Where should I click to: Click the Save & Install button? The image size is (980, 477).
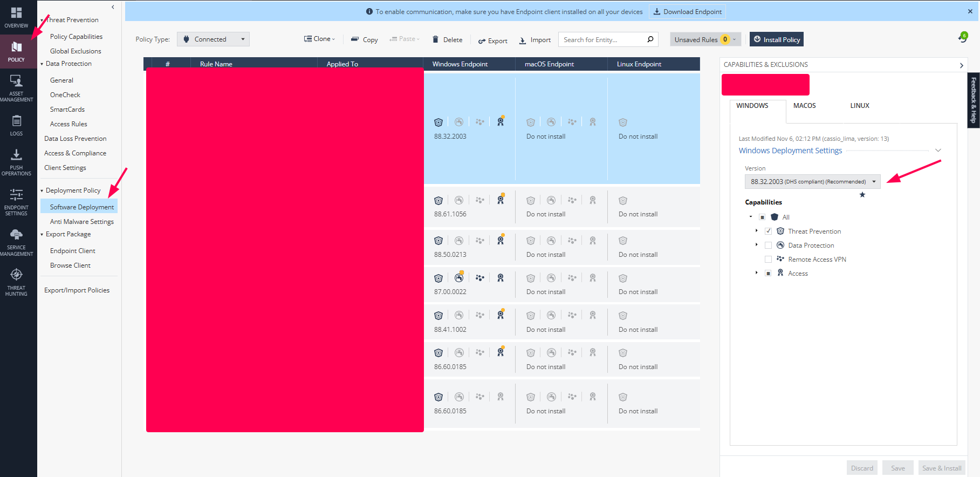click(942, 468)
